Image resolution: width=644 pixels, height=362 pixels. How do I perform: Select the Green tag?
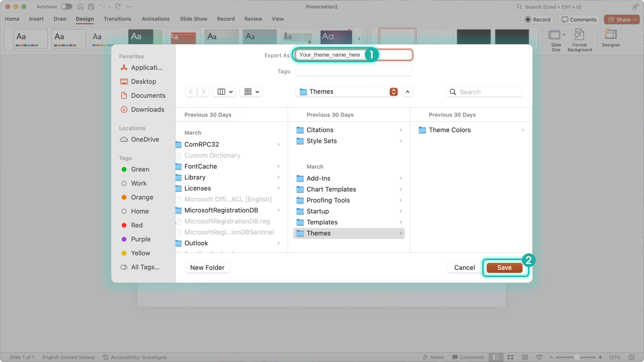(x=140, y=169)
